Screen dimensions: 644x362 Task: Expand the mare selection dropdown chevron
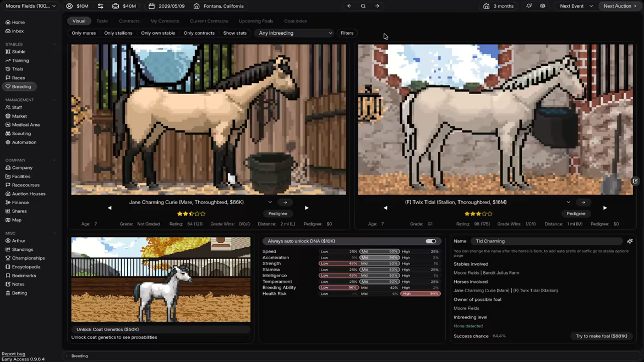[x=270, y=202]
